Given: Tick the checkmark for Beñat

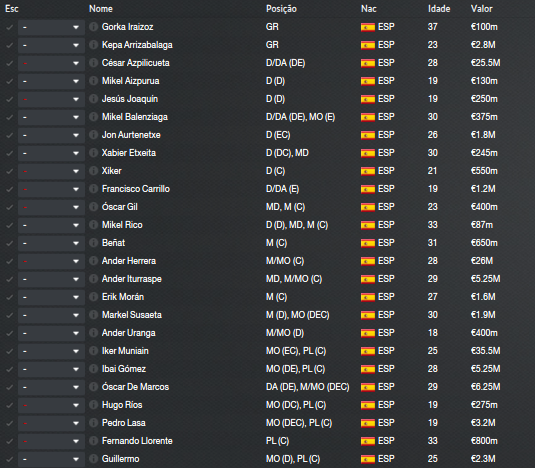Looking at the screenshot, I should [x=10, y=243].
